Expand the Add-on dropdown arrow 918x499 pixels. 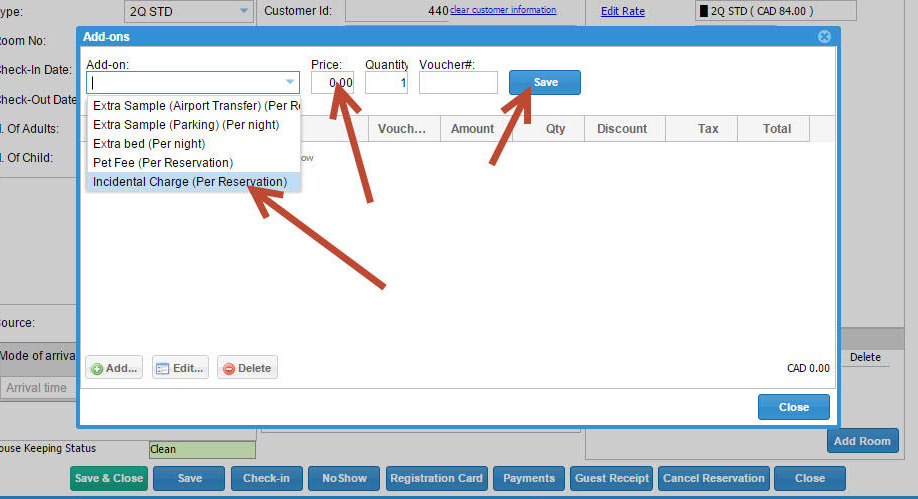click(290, 82)
